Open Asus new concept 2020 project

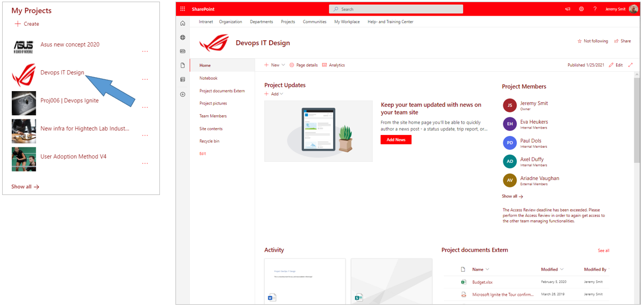(70, 44)
